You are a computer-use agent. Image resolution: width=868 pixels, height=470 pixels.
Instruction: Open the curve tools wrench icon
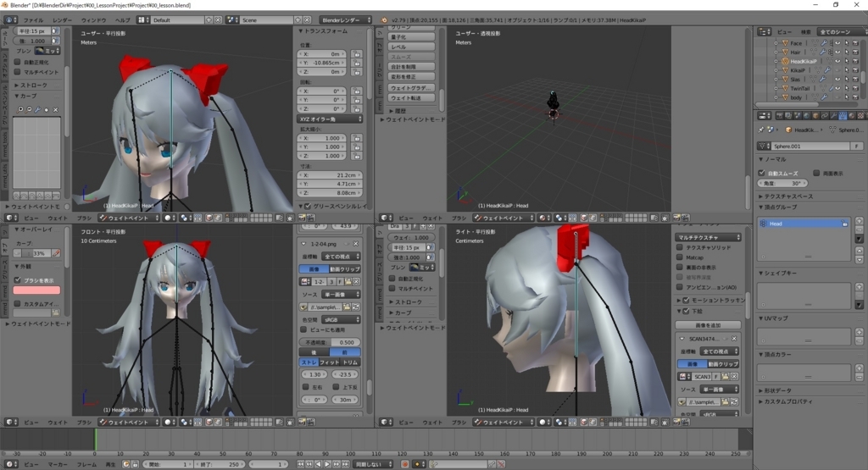37,109
